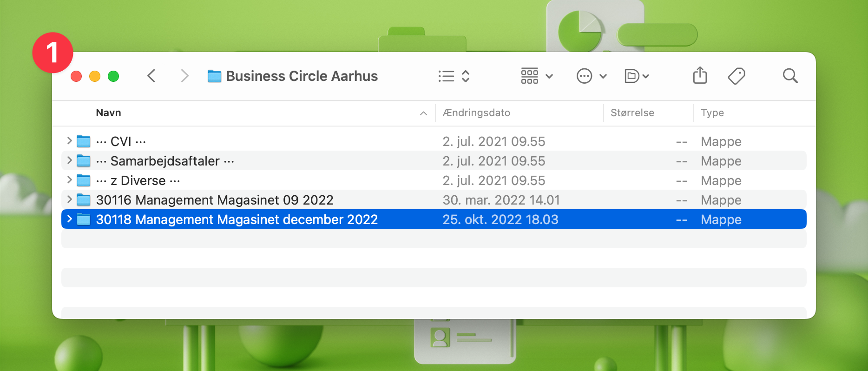This screenshot has height=371, width=868.
Task: Sort by the Ændringsdato column header
Action: click(476, 113)
